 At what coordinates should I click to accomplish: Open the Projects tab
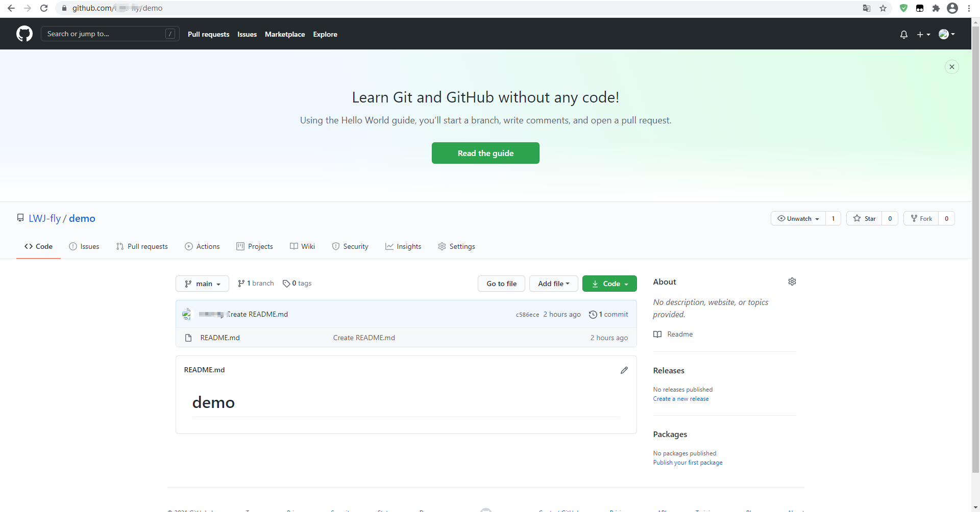pos(255,246)
